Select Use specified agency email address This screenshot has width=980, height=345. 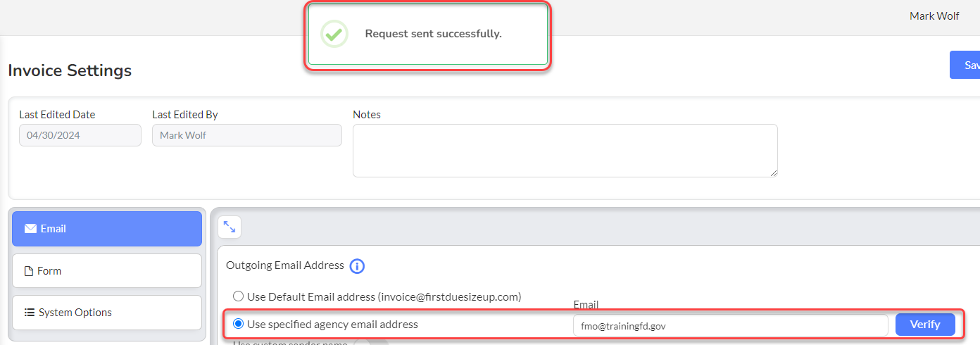tap(239, 325)
